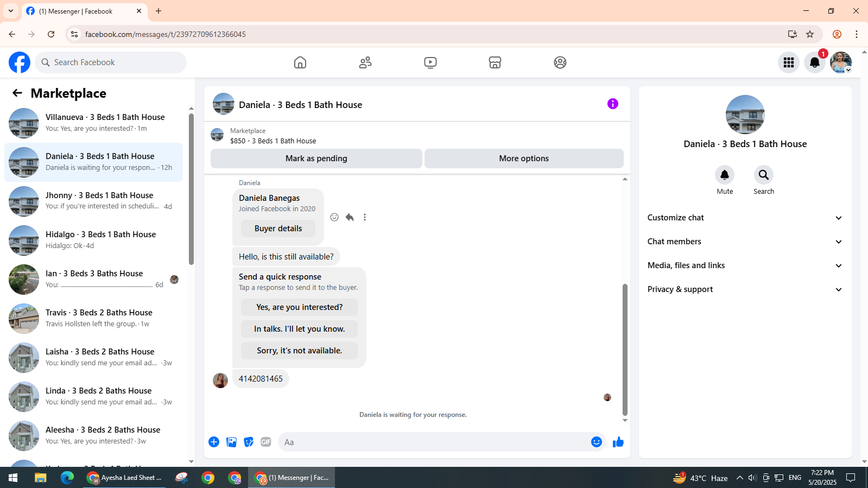Search in conversation magnifier icon
Viewport: 868px width, 488px height.
click(764, 175)
